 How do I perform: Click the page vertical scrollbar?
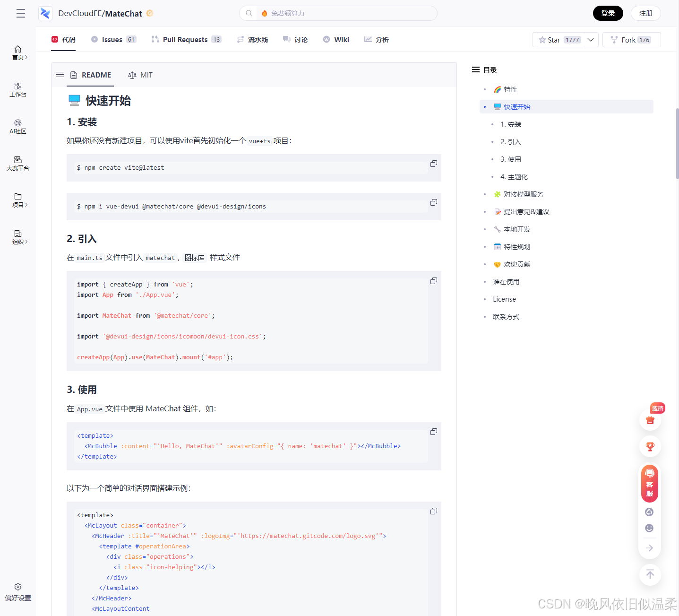click(x=677, y=144)
